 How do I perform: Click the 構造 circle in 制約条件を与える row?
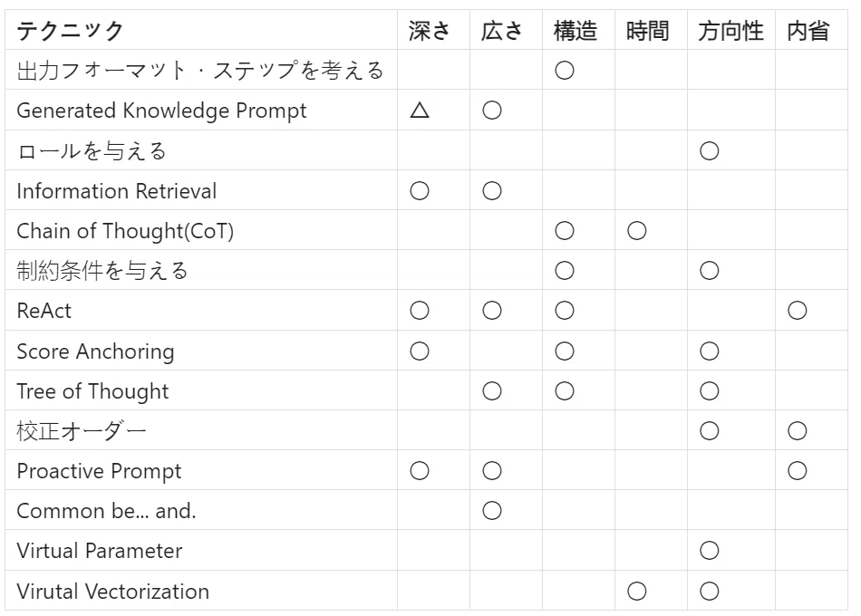(565, 271)
